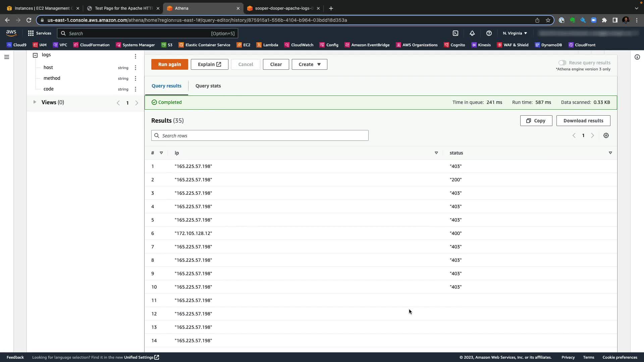The image size is (644, 362).
Task: Open the info panel icon
Action: click(x=637, y=57)
